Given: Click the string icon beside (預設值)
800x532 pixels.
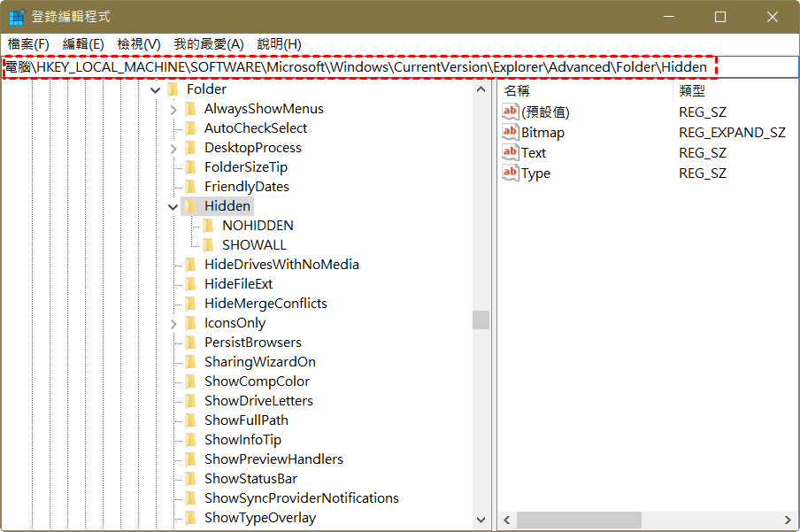Looking at the screenshot, I should 511,112.
